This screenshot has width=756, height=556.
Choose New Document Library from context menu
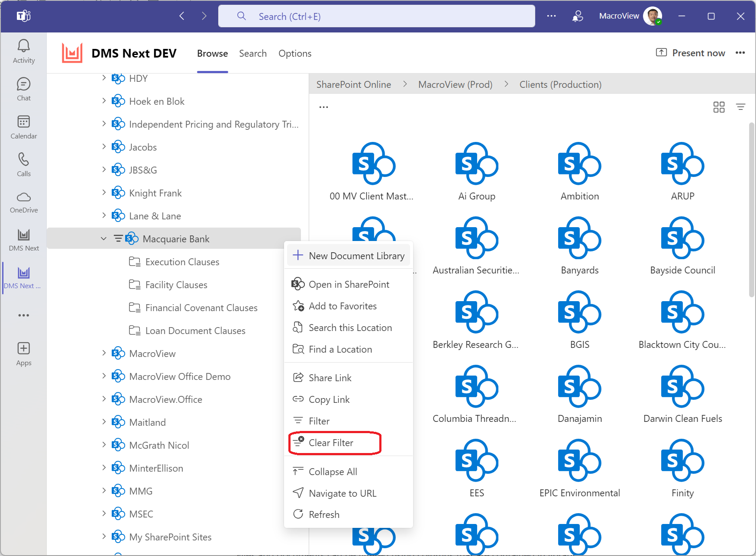[349, 256]
